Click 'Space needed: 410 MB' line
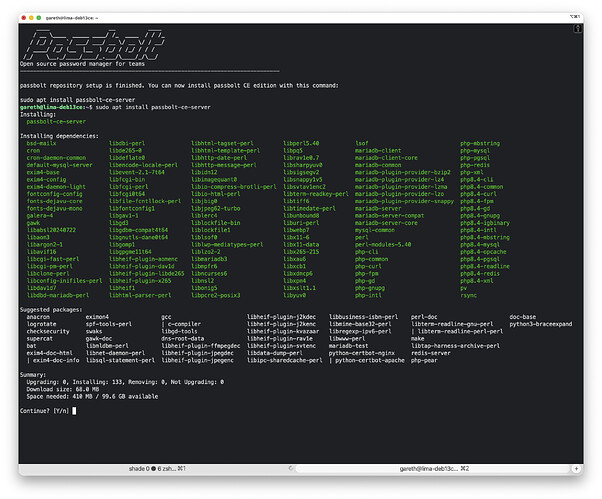 92,397
